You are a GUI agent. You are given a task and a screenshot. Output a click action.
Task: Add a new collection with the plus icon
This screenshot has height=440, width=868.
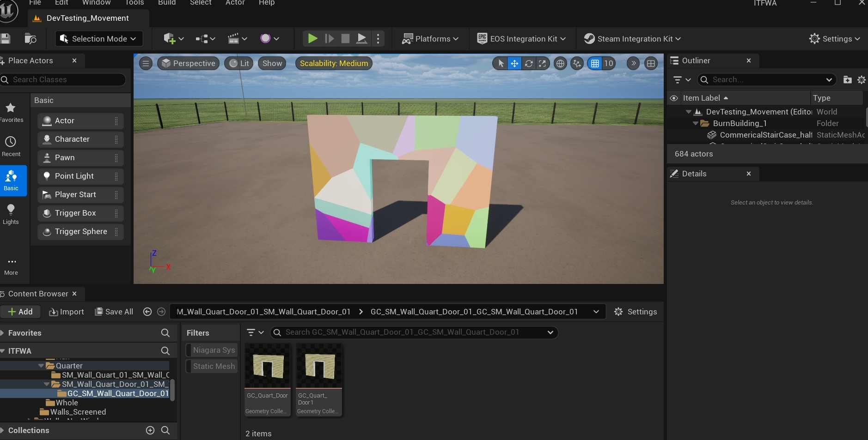[150, 430]
